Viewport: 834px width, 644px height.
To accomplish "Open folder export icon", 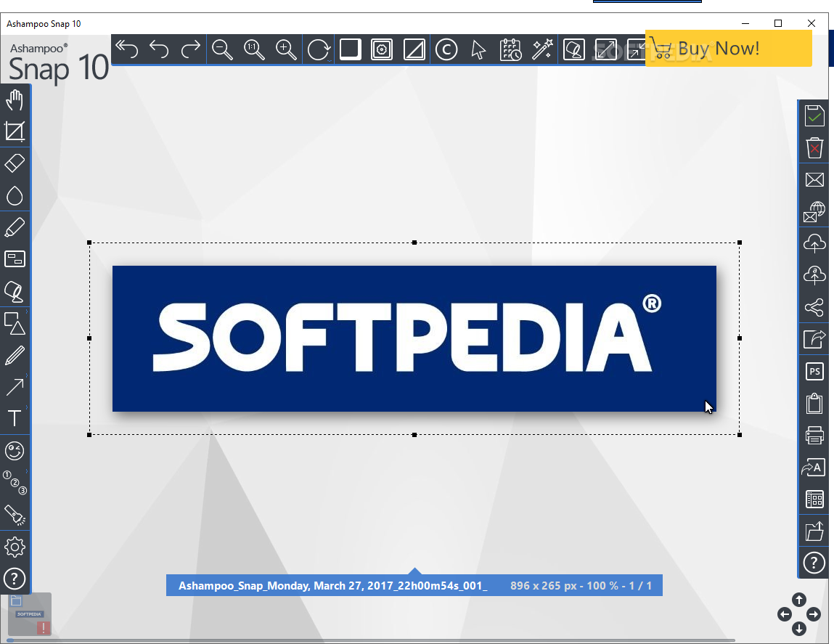I will pos(814,531).
